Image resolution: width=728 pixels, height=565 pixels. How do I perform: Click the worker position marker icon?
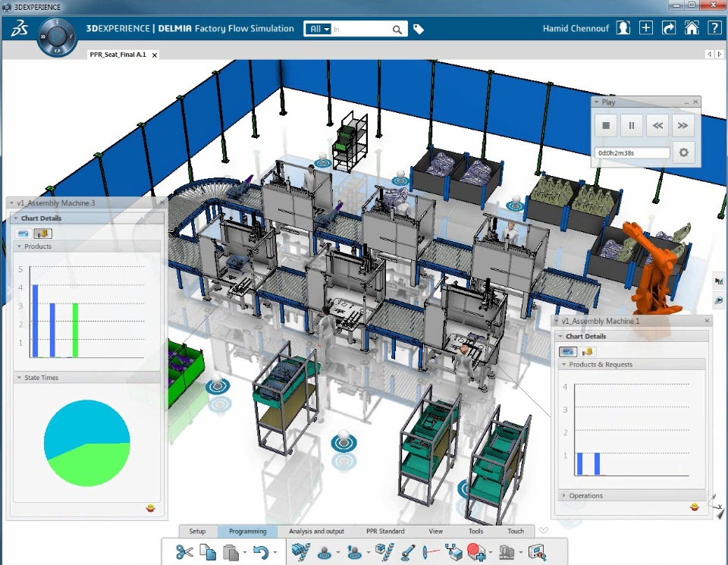(325, 552)
